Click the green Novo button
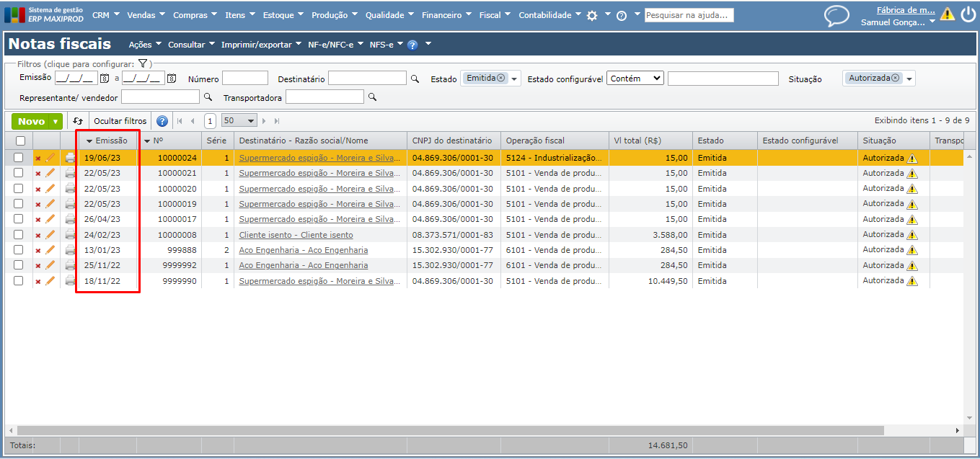 coord(31,122)
